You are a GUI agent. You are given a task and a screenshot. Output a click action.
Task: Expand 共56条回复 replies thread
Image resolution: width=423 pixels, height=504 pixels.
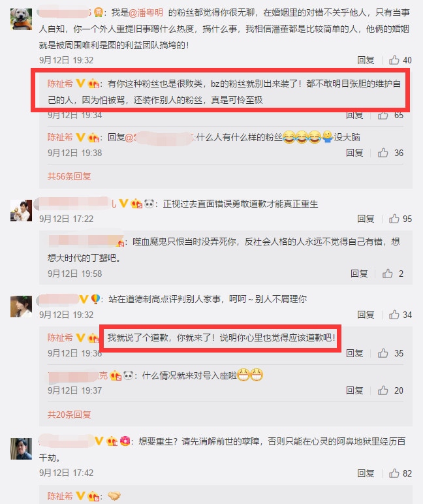click(x=69, y=176)
